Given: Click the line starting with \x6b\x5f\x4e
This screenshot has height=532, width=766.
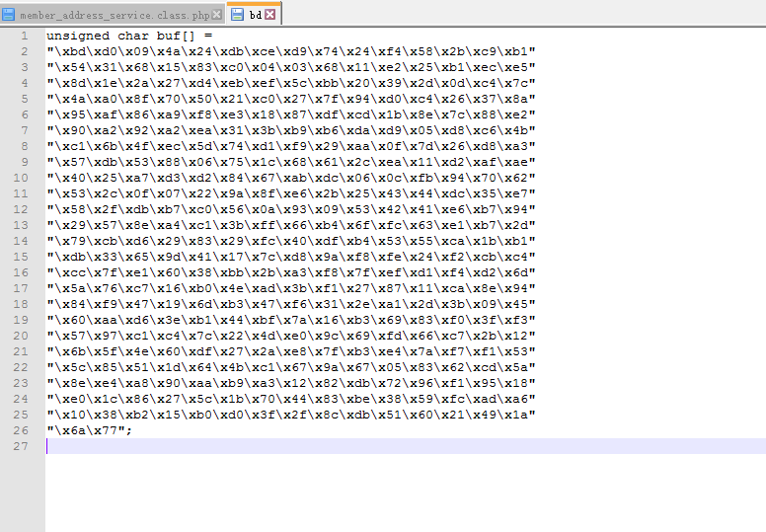Looking at the screenshot, I should [x=291, y=351].
